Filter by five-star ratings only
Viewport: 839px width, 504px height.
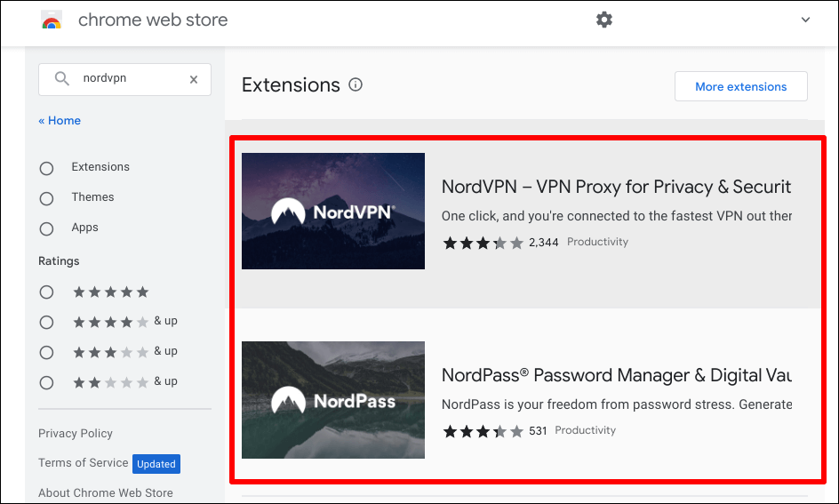click(x=46, y=292)
